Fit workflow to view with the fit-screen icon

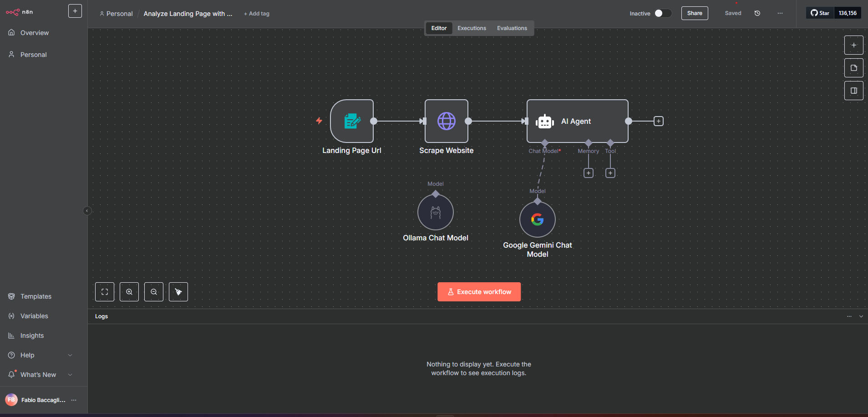tap(105, 292)
